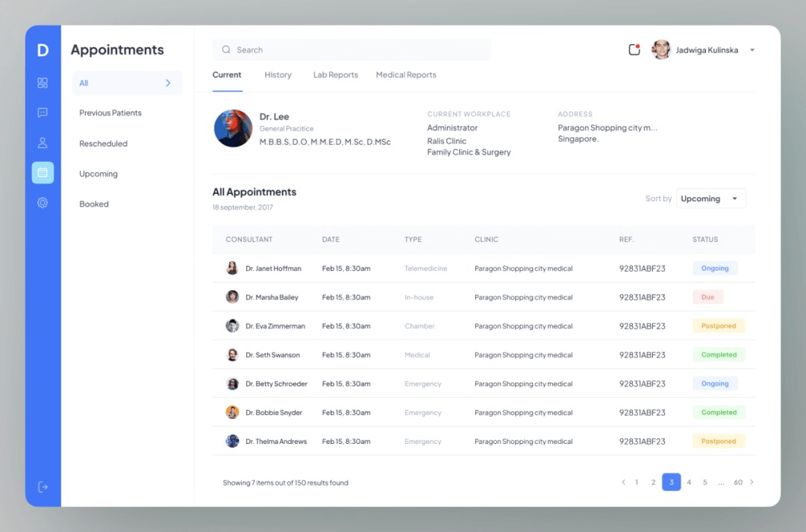Open the dashboard grid icon

coord(43,83)
